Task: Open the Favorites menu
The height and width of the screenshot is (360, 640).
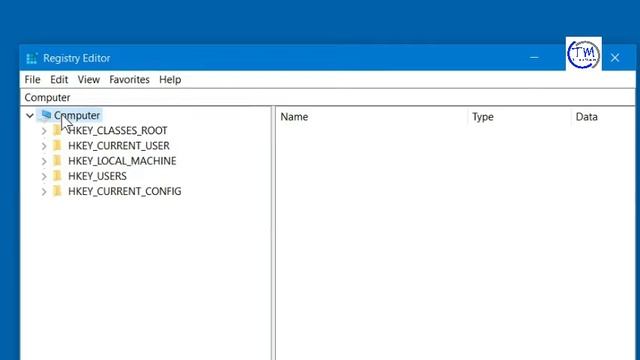Action: [x=129, y=80]
